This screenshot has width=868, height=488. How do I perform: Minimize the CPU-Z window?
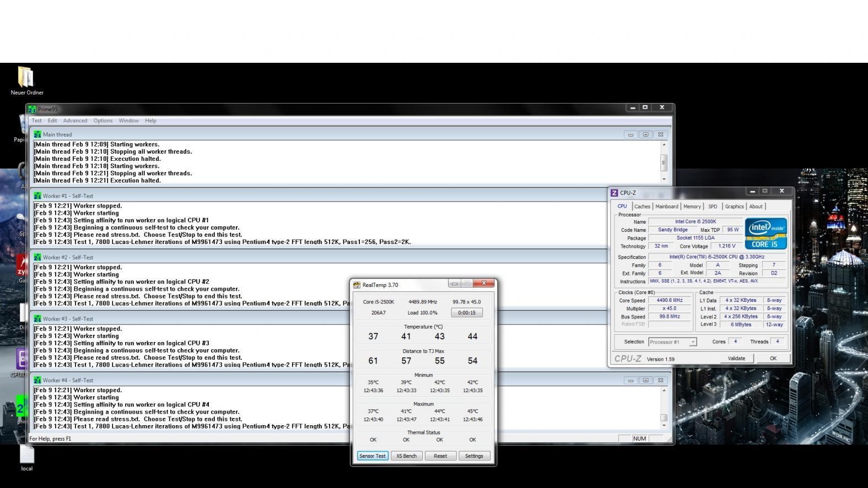pos(752,191)
